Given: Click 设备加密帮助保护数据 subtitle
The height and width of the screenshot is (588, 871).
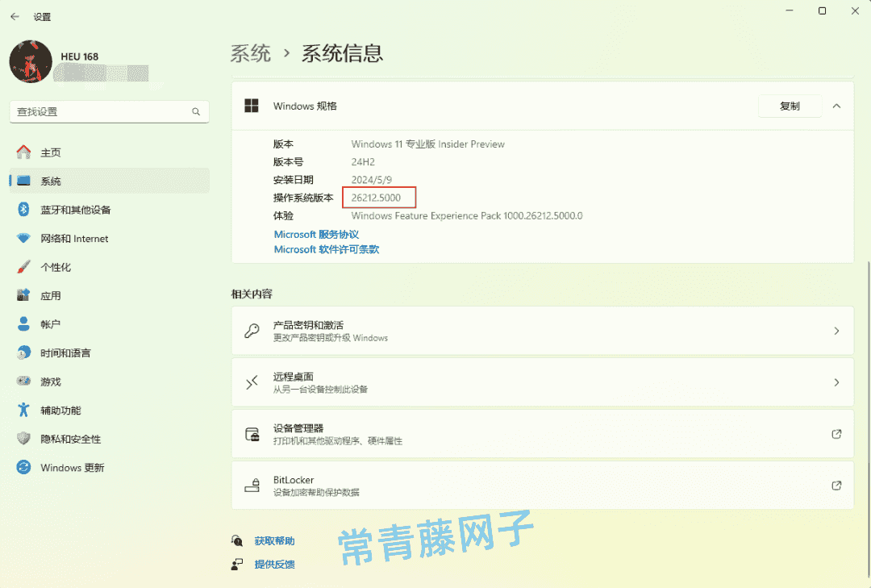Looking at the screenshot, I should (x=316, y=492).
